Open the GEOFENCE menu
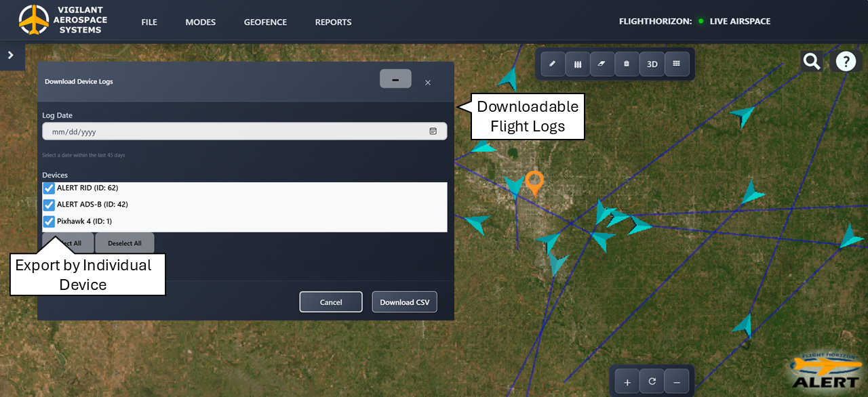This screenshot has height=397, width=868. pyautogui.click(x=265, y=22)
